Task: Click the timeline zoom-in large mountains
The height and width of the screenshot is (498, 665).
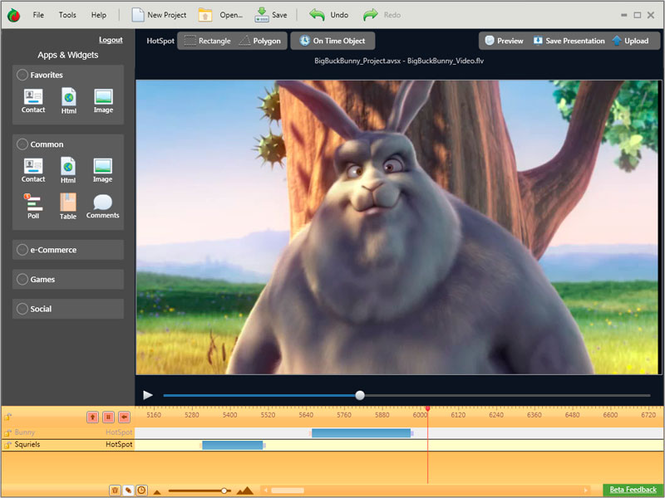Action: click(245, 490)
